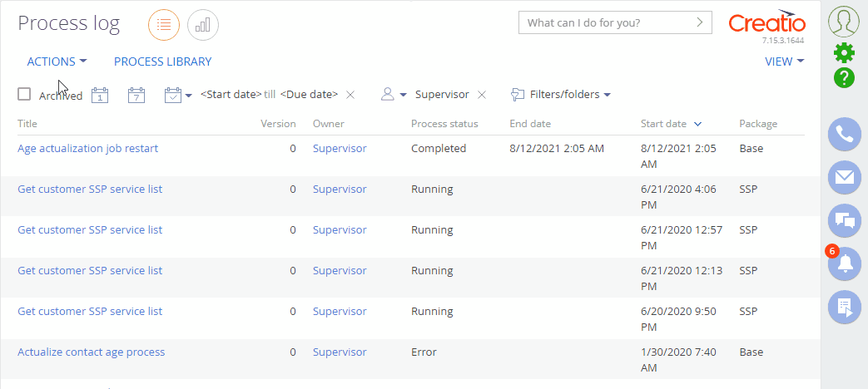Open Get customer SSP service list started 4:06 PM
The image size is (868, 389).
(90, 189)
